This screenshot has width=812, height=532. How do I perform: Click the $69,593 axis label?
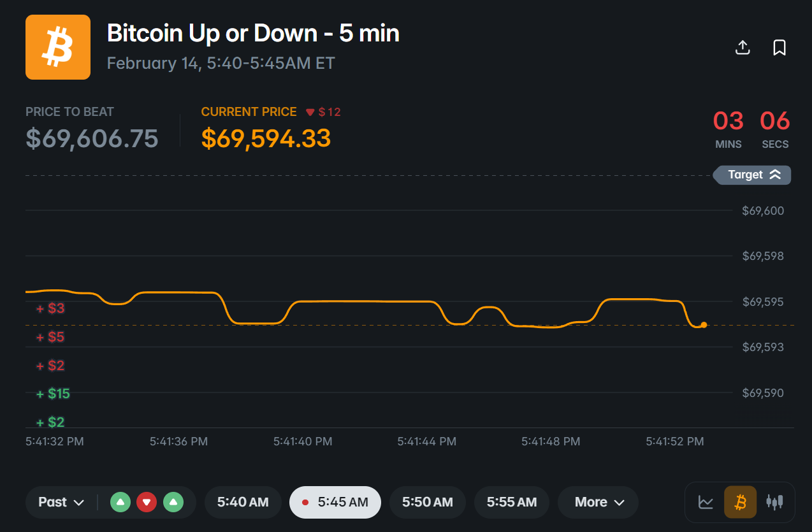tap(764, 347)
